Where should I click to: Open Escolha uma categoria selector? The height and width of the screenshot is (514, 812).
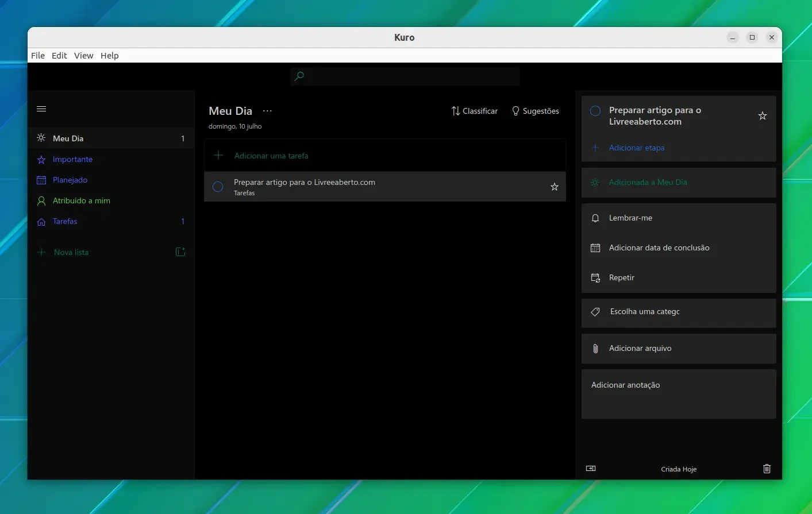pos(679,311)
